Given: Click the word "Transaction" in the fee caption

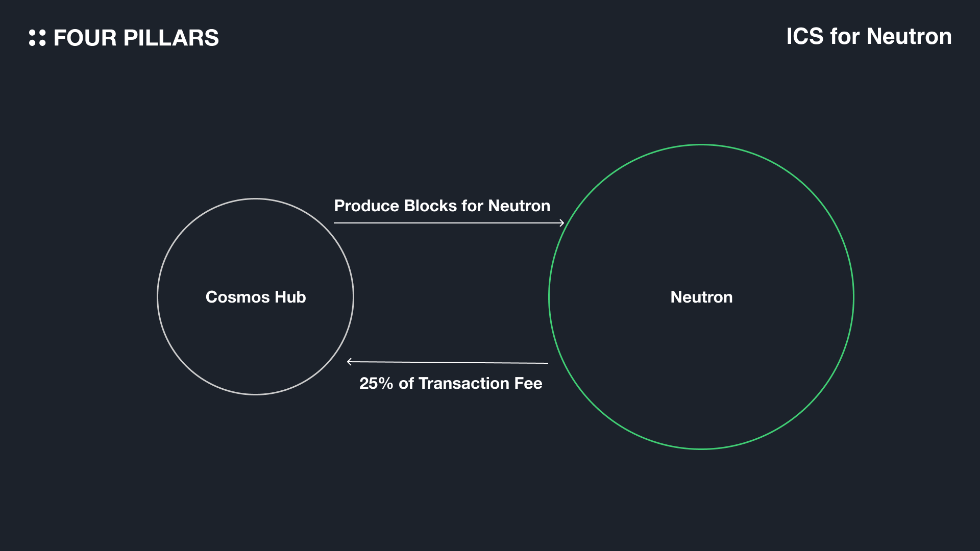Looking at the screenshot, I should click(x=464, y=384).
